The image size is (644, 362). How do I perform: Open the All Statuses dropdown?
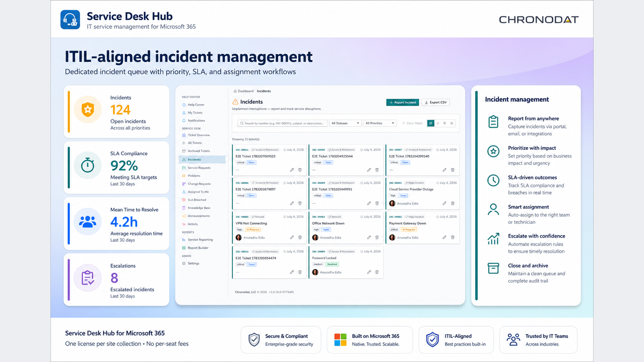tap(345, 123)
